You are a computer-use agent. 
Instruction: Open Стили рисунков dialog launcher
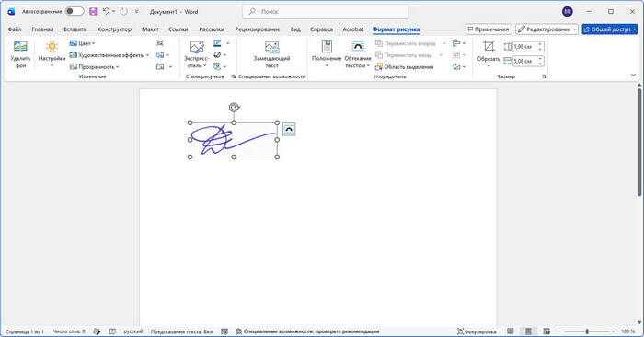234,76
